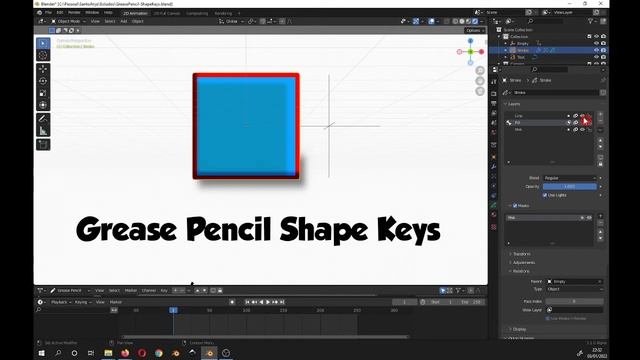Open the outliner filter funnel

[590, 21]
